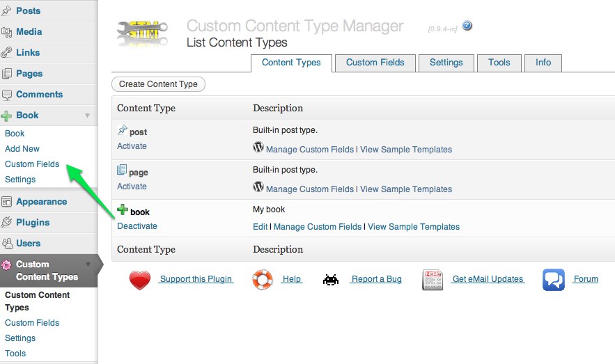615x364 pixels.
Task: Open View Sample Templates for post
Action: pos(406,150)
